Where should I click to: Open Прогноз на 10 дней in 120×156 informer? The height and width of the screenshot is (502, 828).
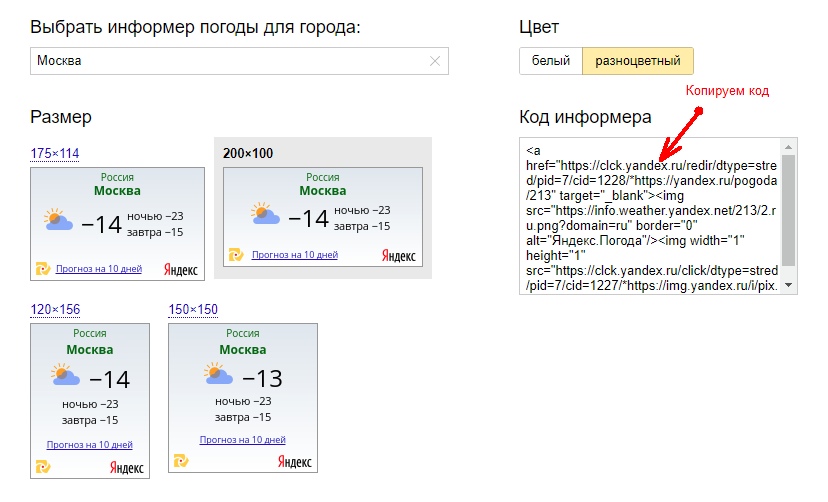pos(90,445)
